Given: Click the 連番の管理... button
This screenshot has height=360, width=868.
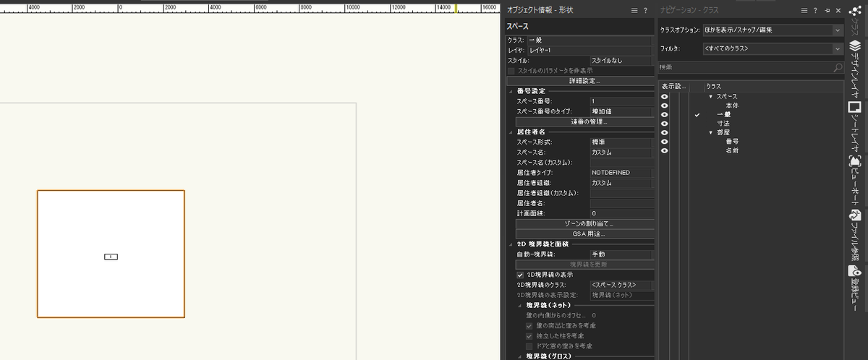Looking at the screenshot, I should pyautogui.click(x=584, y=121).
